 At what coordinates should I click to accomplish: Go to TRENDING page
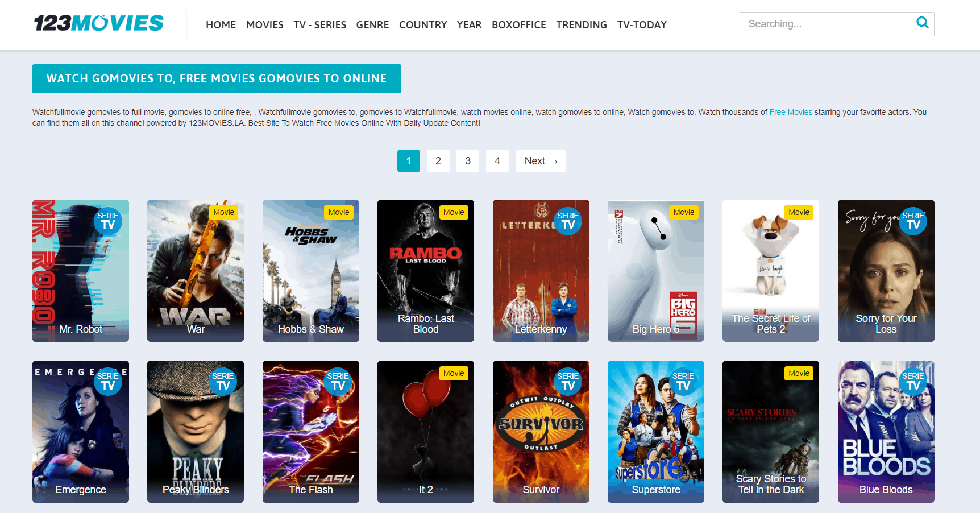tap(582, 25)
